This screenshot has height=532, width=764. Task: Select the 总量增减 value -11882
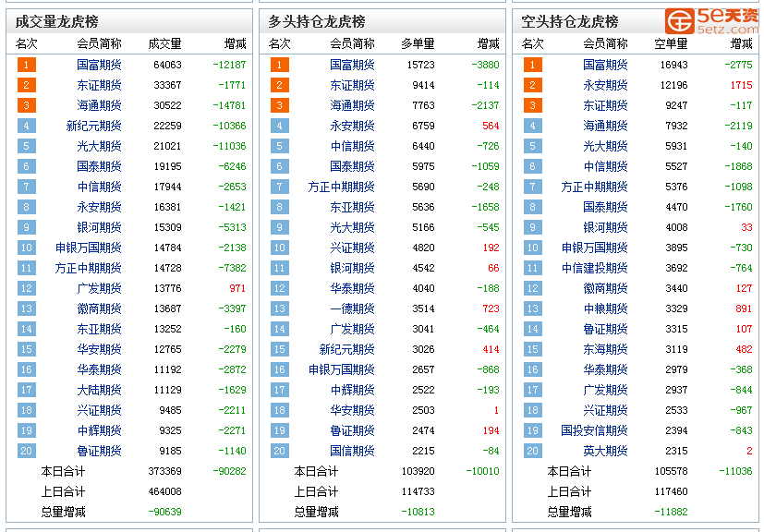pyautogui.click(x=671, y=512)
